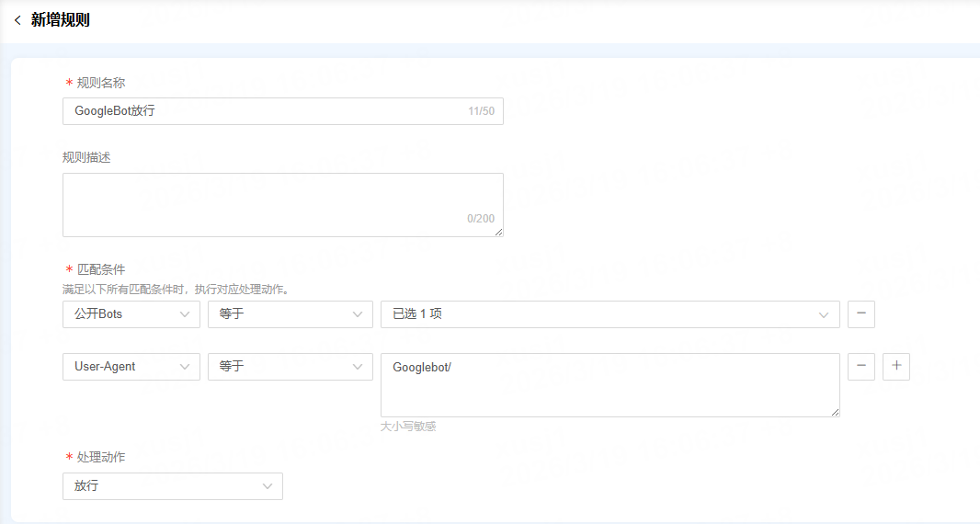Image resolution: width=980 pixels, height=524 pixels.
Task: Click the 处理动作 field label
Action: (101, 457)
